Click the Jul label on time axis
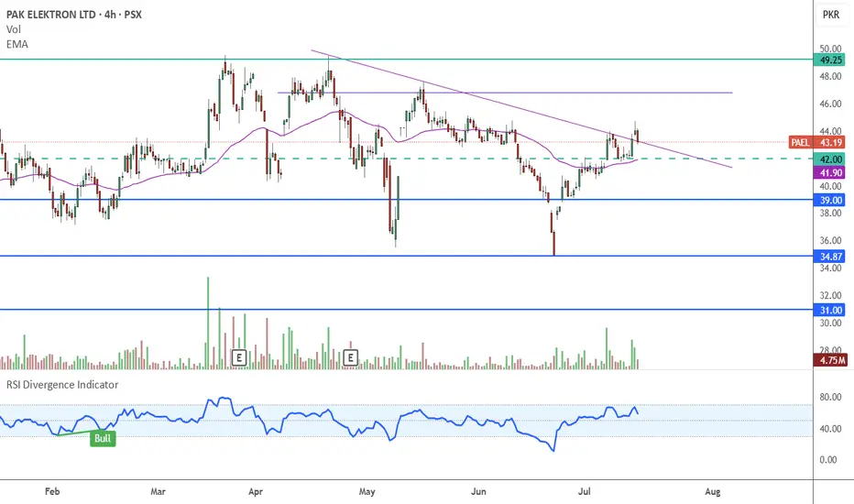The height and width of the screenshot is (504, 854). [x=584, y=491]
